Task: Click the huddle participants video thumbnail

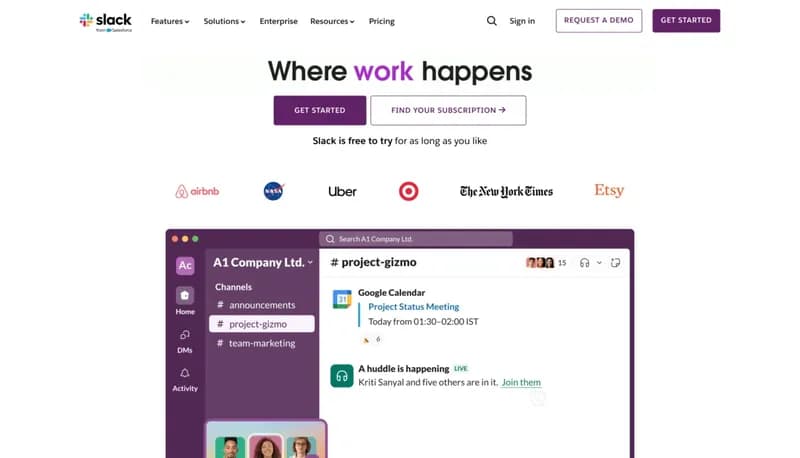Action: (266, 439)
